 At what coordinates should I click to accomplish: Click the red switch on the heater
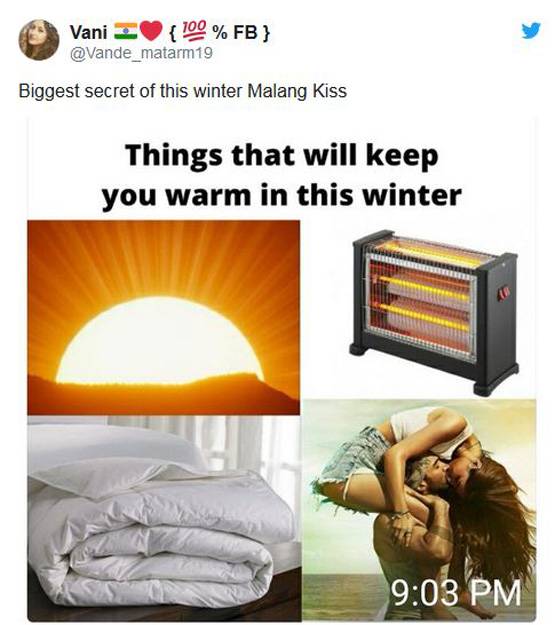[x=502, y=294]
